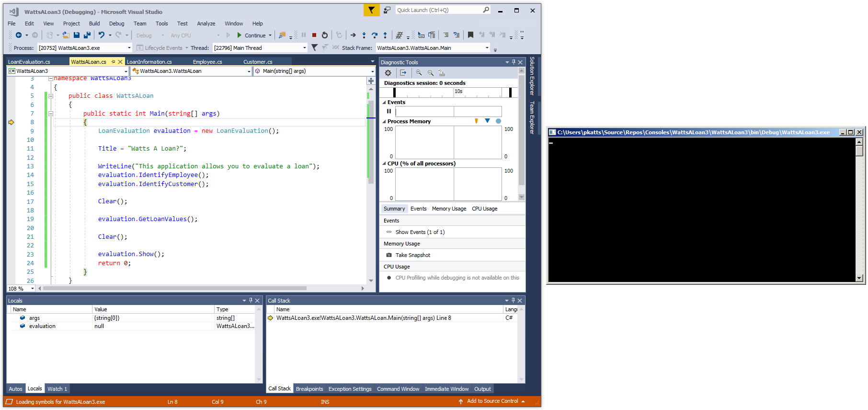
Task: Pin the Diagnostic Tools panel
Action: click(x=514, y=62)
